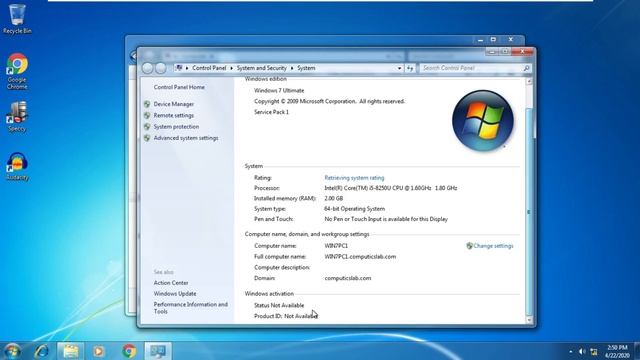
Task: Open Advanced system settings
Action: tap(186, 138)
